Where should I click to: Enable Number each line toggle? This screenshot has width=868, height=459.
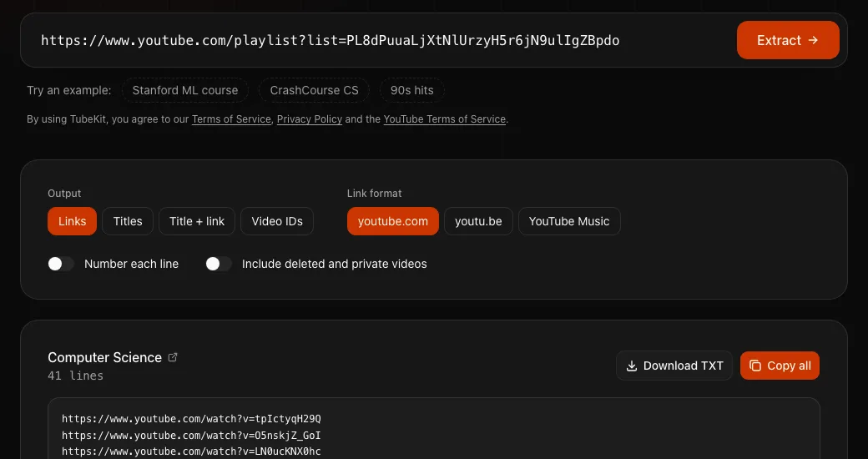[61, 264]
